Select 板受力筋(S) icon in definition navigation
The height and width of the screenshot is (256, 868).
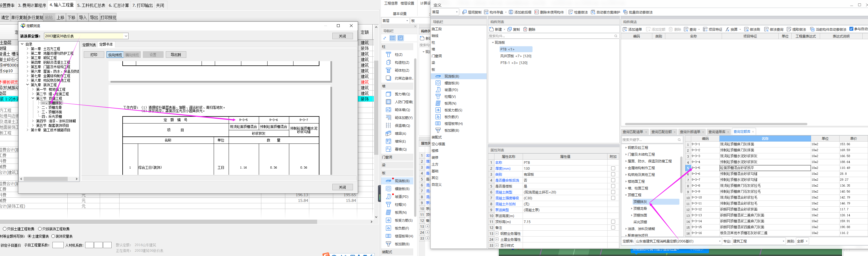pyautogui.click(x=438, y=110)
